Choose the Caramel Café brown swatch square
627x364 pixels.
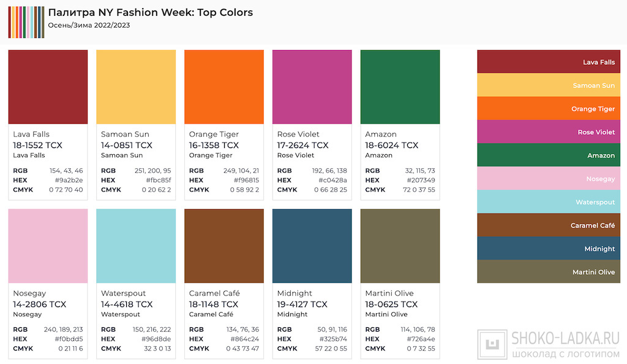tap(224, 246)
